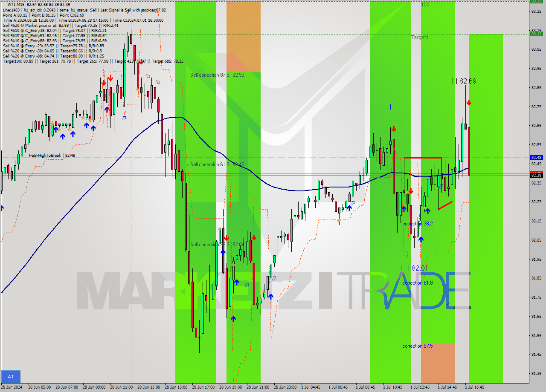Click the blue AT button
Viewport: 546px width, 392px height.
pyautogui.click(x=11, y=377)
